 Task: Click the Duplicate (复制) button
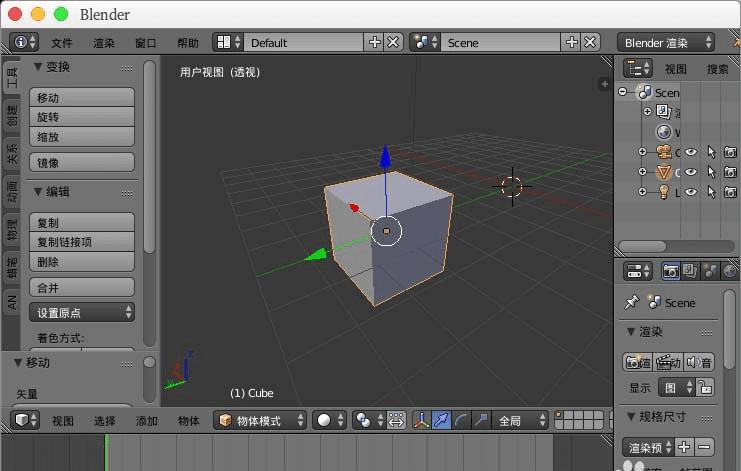82,222
